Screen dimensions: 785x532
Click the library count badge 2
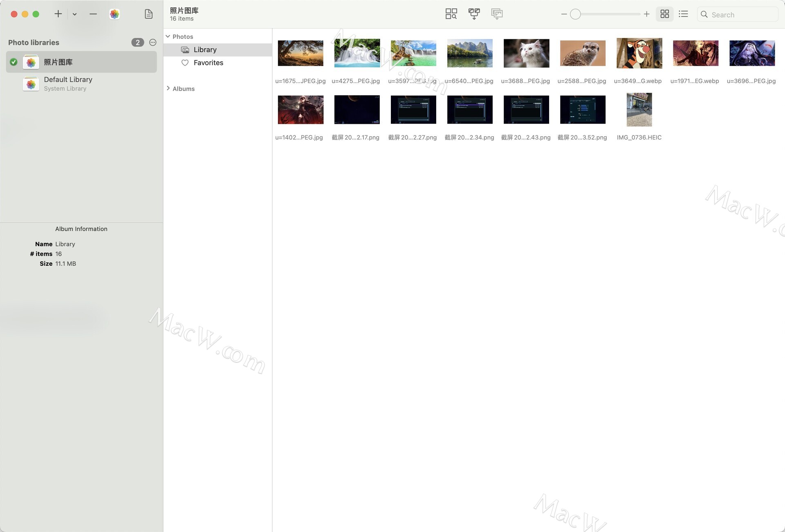[x=137, y=43]
